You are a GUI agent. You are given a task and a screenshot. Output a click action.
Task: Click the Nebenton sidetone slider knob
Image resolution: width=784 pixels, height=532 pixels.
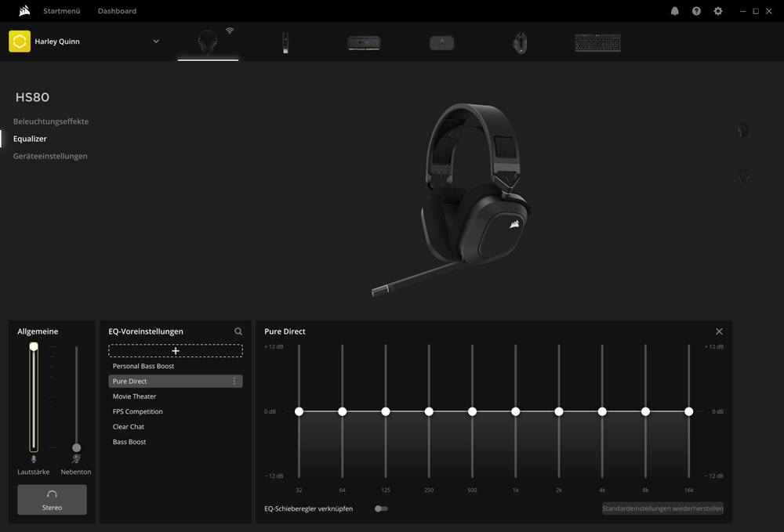(77, 447)
